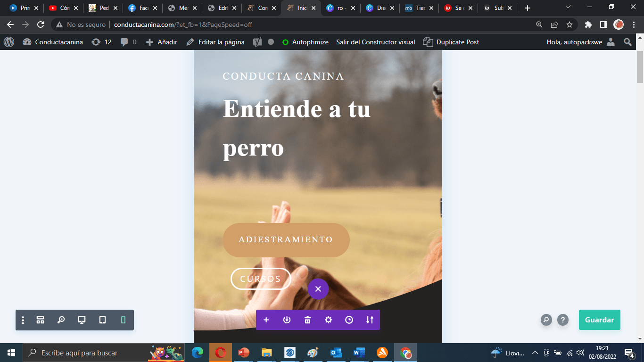Clear layout with trash icon
The width and height of the screenshot is (644, 362).
(x=307, y=320)
